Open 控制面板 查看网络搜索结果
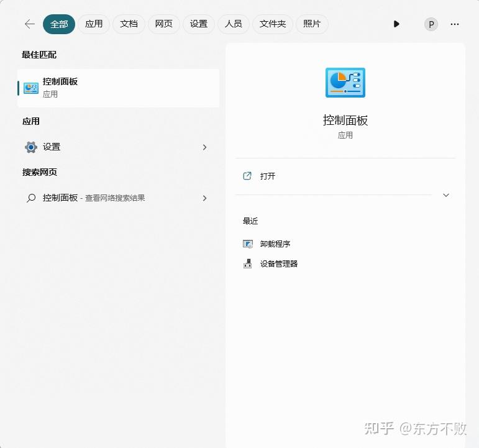Viewport: 479px width, 448px height. [94, 198]
